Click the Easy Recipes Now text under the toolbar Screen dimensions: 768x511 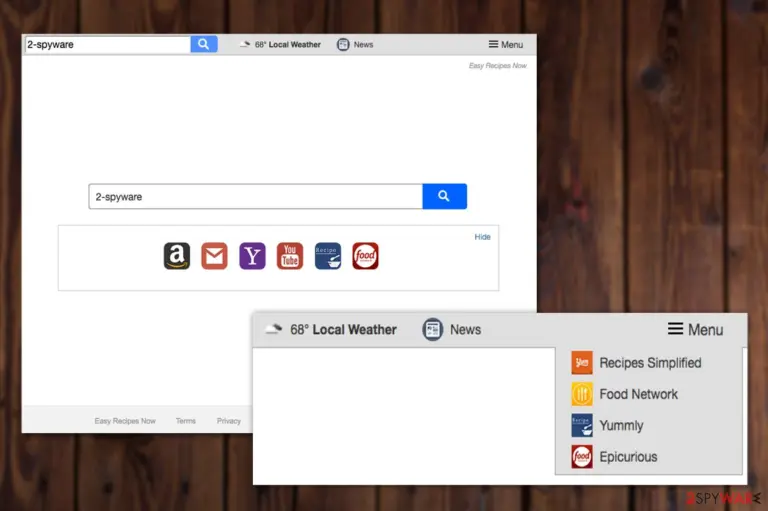click(498, 66)
